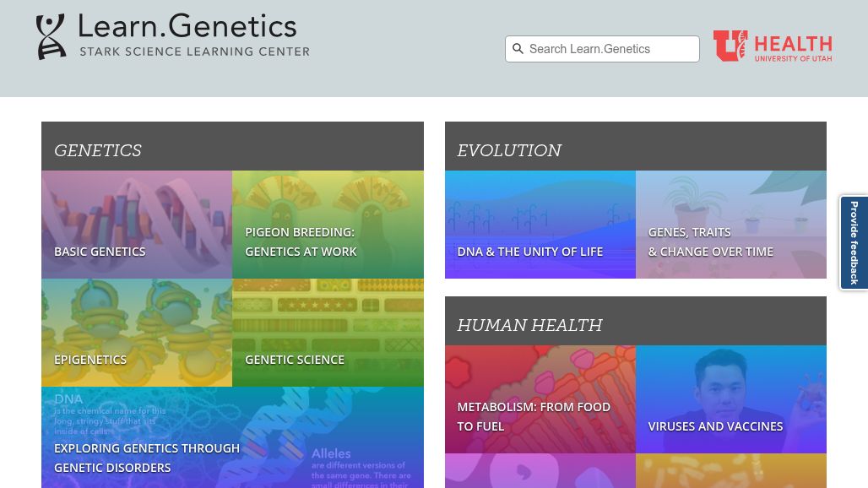Select Pigeon Breeding: Genetics at Work tile

point(328,225)
